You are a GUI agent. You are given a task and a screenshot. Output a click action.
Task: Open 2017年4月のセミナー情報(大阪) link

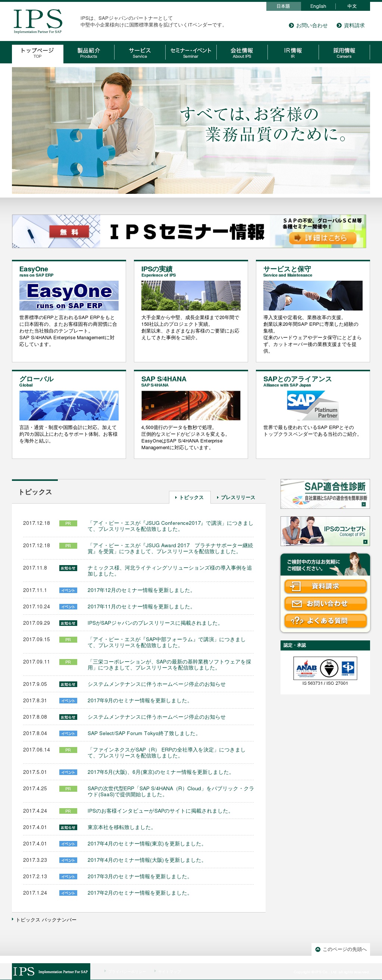pyautogui.click(x=146, y=860)
